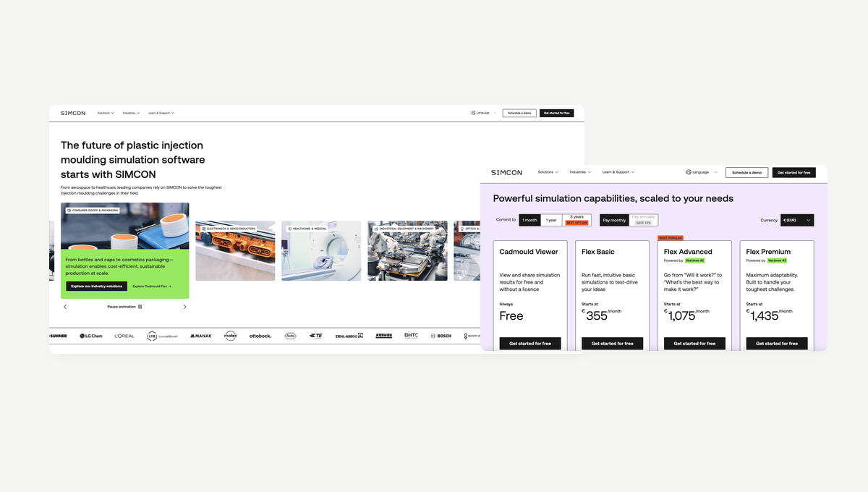Screen dimensions: 868x492
Task: Click the ZIEHL-ABEGG logo
Action: tap(349, 336)
